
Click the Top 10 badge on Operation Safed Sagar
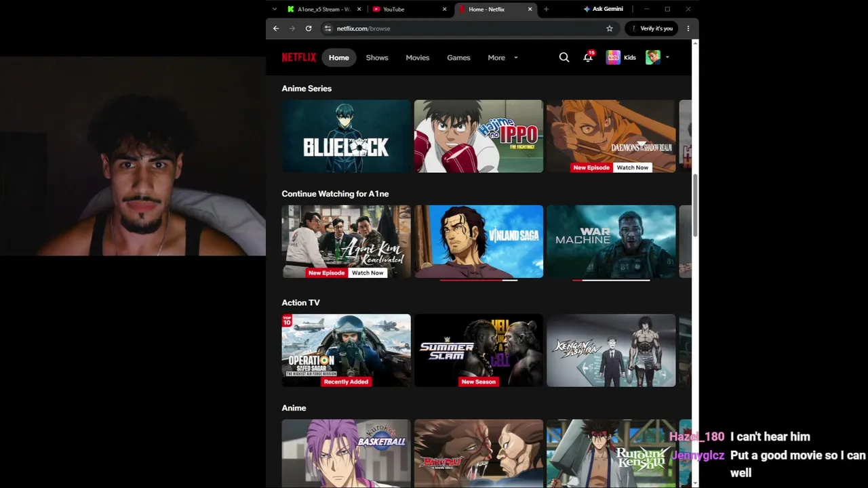coord(287,321)
